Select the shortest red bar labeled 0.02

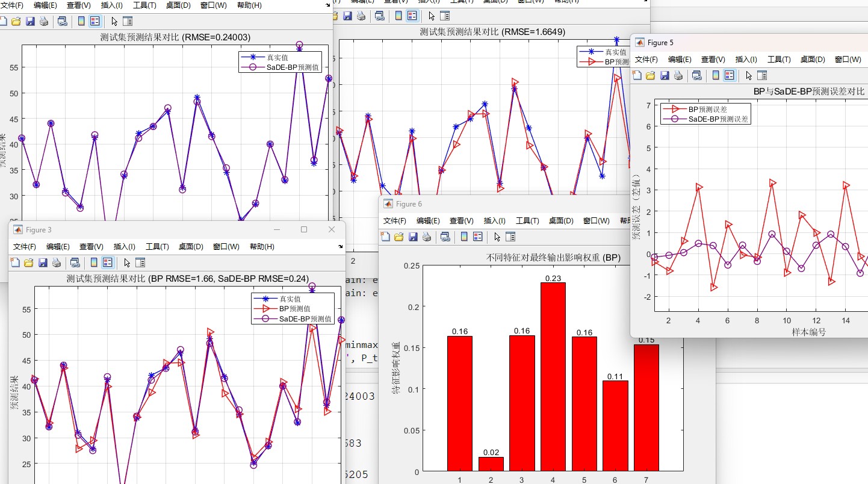(x=491, y=464)
